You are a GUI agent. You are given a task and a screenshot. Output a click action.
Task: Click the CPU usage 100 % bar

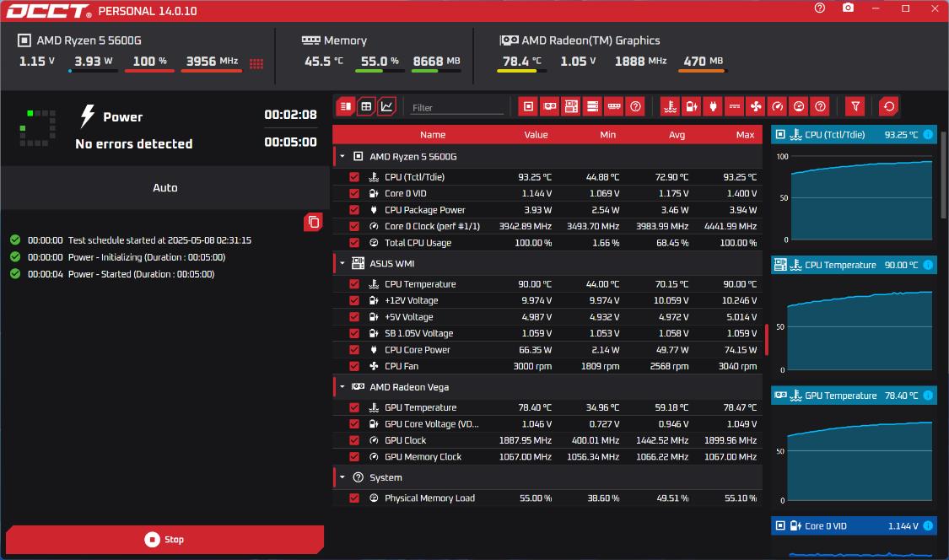point(149,71)
